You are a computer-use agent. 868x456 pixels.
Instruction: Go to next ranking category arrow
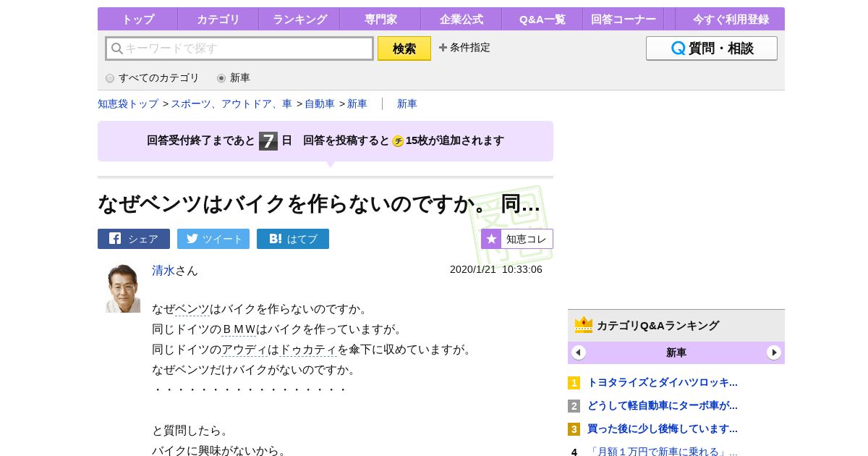[774, 352]
